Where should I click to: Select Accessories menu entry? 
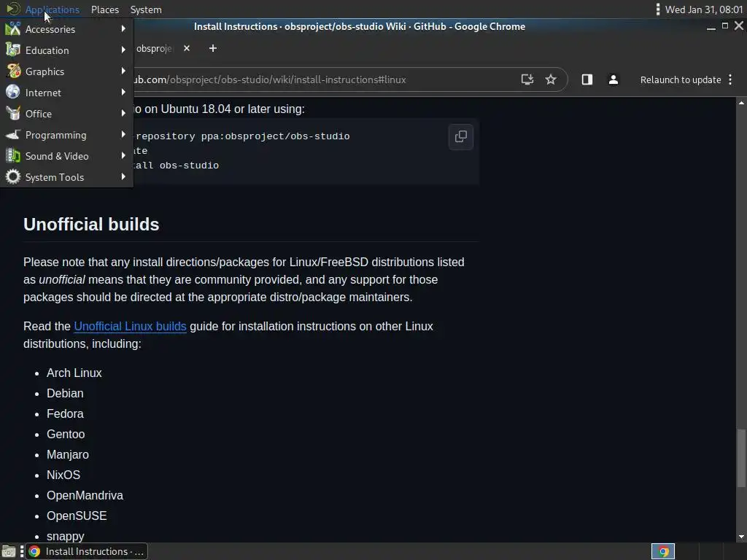click(x=66, y=29)
